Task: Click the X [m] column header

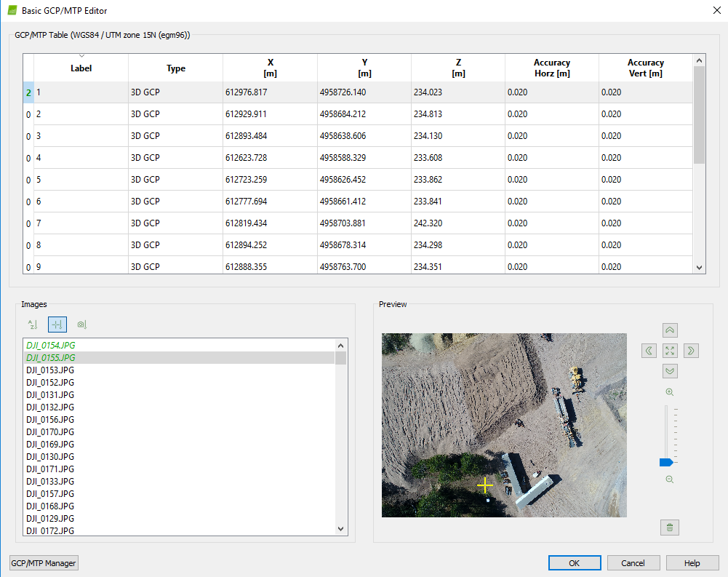Action: [x=271, y=68]
